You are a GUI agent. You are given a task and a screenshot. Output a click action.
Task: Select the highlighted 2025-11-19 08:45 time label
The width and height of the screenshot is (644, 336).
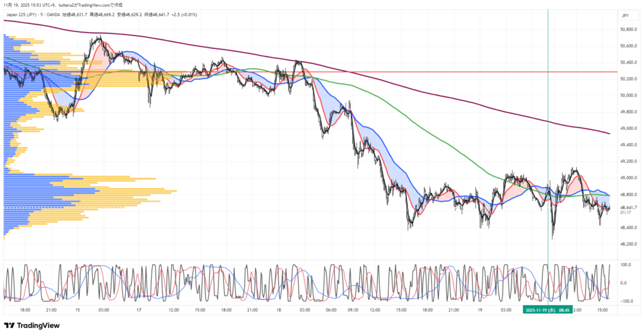pyautogui.click(x=548, y=310)
